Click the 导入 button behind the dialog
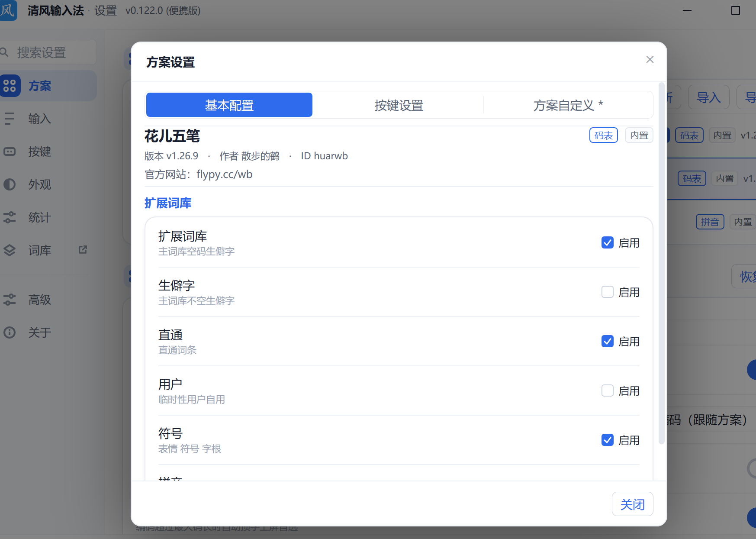 [x=708, y=97]
